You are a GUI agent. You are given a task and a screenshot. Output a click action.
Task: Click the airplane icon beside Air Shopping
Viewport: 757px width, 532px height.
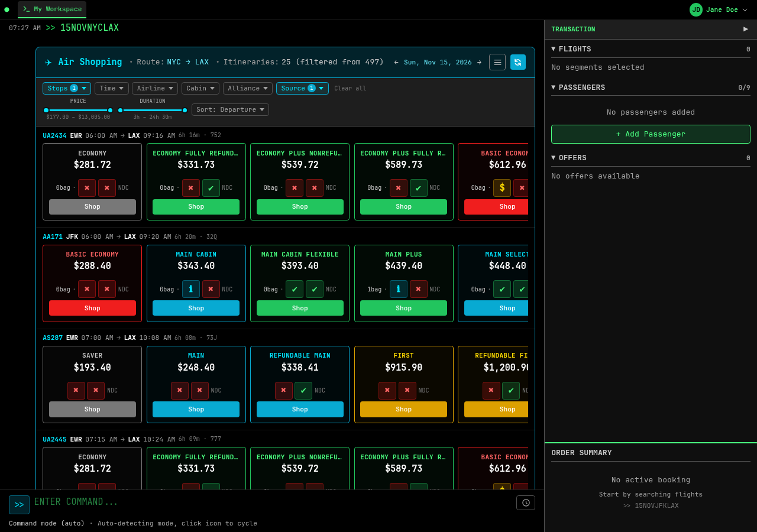click(48, 62)
